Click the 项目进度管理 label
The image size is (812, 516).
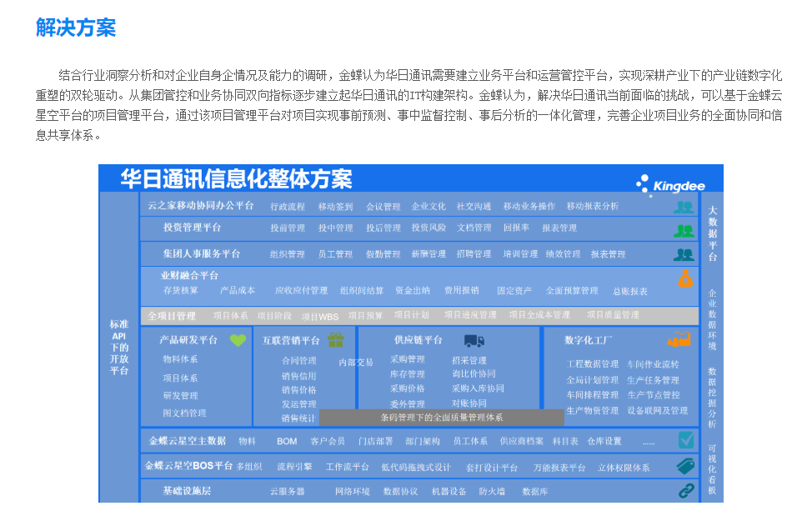[470, 314]
